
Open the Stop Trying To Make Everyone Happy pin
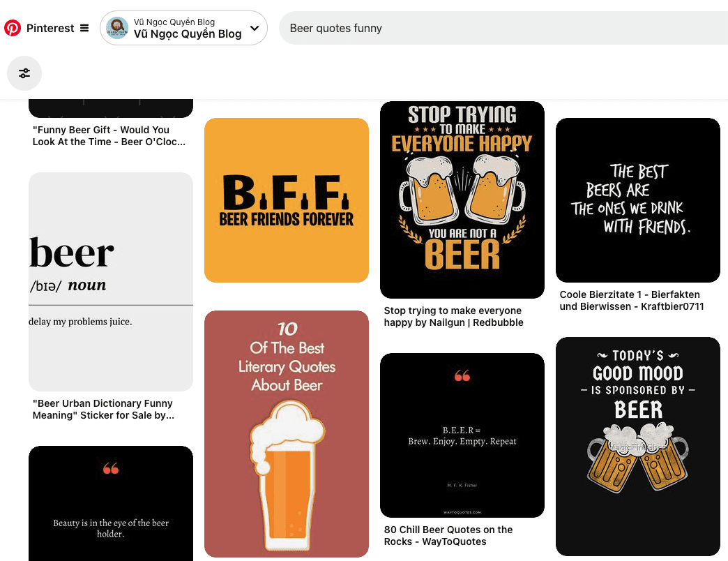[462, 200]
